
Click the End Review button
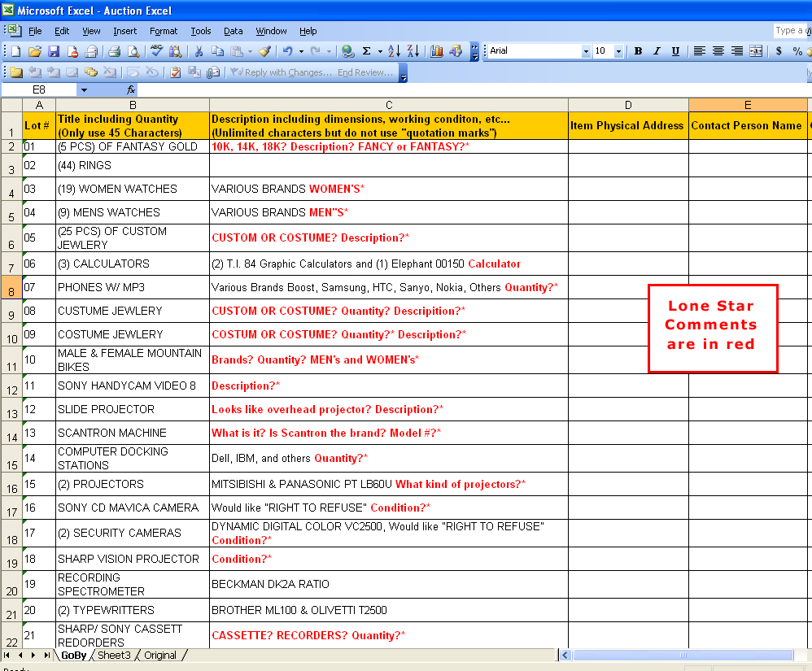point(365,72)
